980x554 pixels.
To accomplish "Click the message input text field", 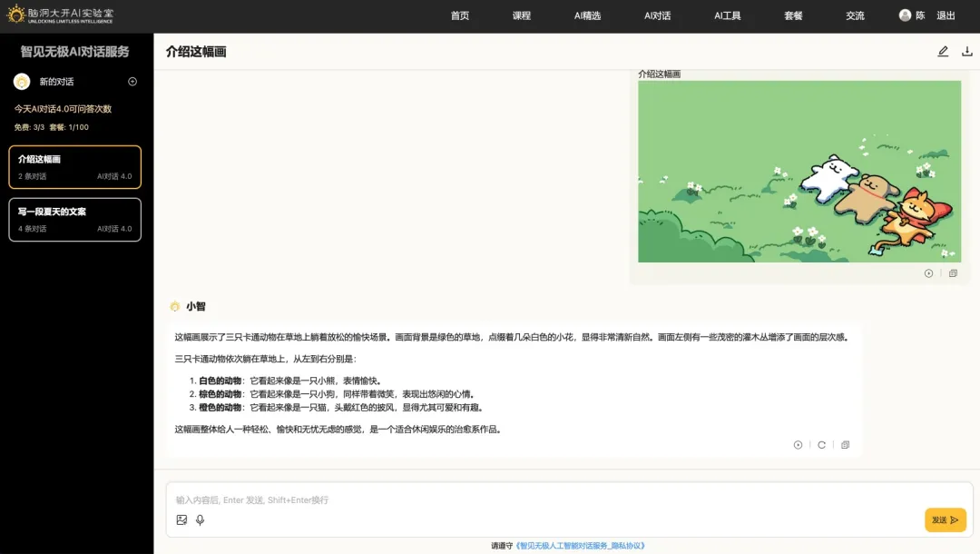I will (544, 500).
